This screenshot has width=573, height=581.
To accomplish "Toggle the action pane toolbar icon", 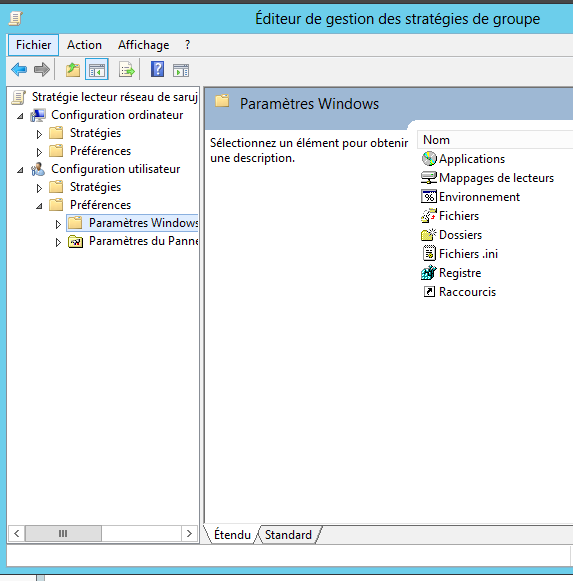I will [181, 70].
